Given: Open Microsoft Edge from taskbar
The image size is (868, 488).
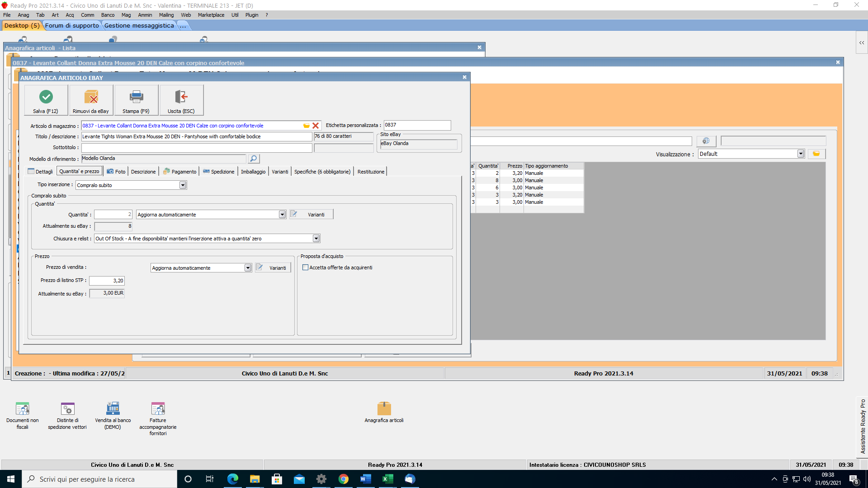Looking at the screenshot, I should click(x=233, y=479).
